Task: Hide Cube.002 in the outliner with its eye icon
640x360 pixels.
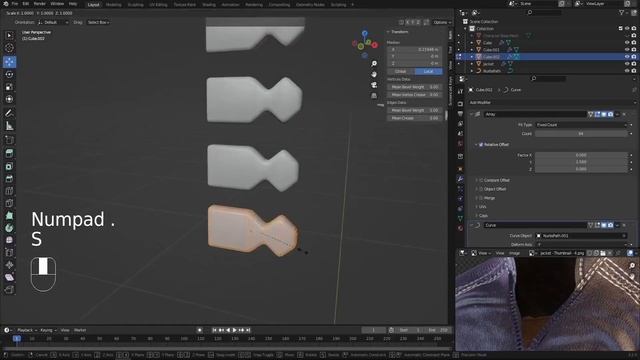Action: click(627, 57)
